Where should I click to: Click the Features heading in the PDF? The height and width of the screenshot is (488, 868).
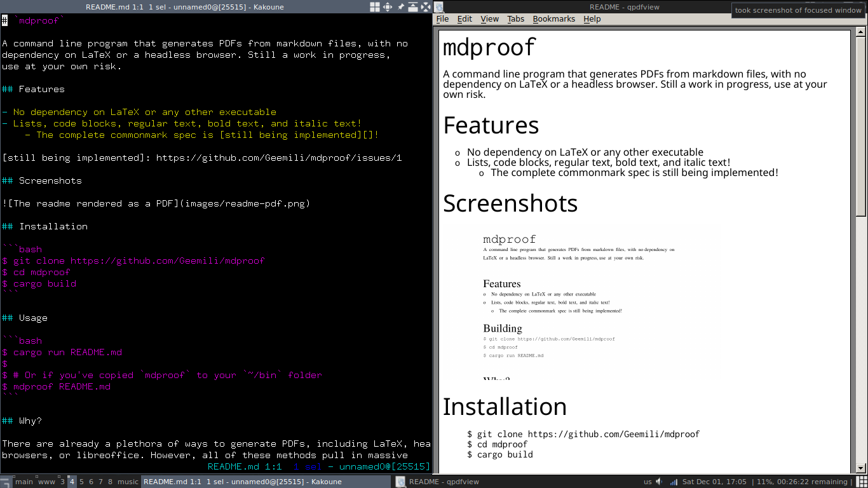click(x=491, y=125)
